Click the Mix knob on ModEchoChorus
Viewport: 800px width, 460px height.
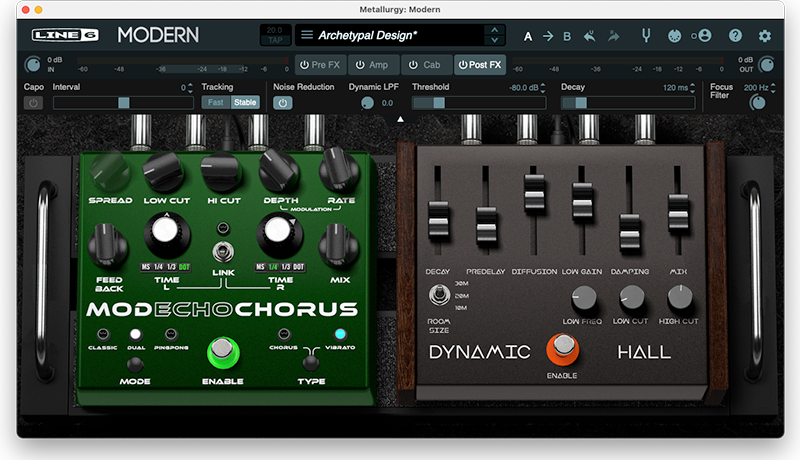(338, 246)
